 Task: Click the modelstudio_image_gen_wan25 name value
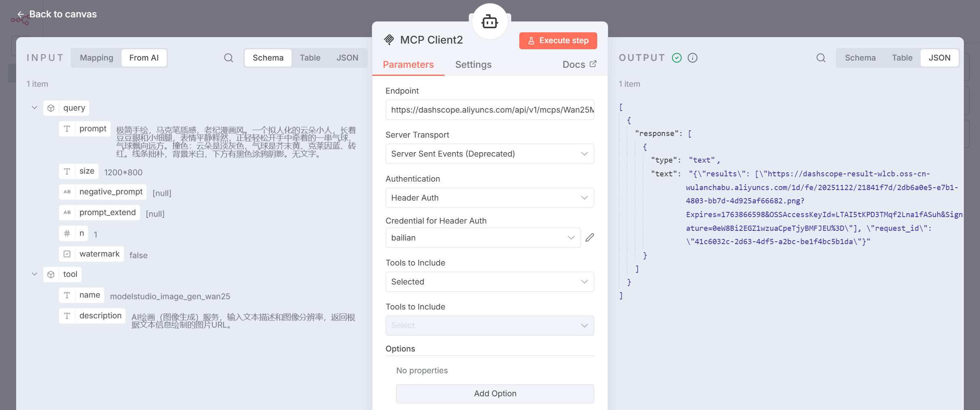tap(170, 297)
